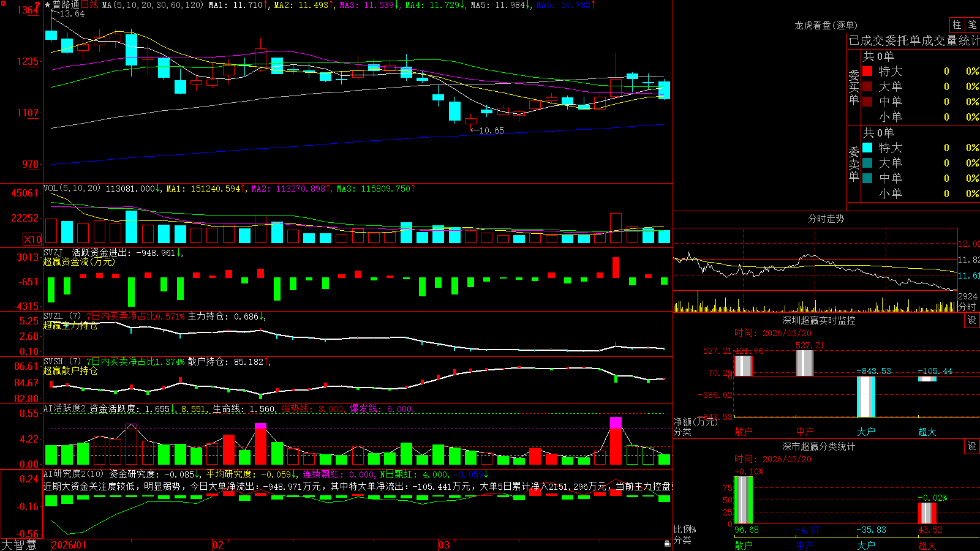This screenshot has width=980, height=551.
Task: Click the 深圳超赢实时监控 title
Action: coord(819,321)
